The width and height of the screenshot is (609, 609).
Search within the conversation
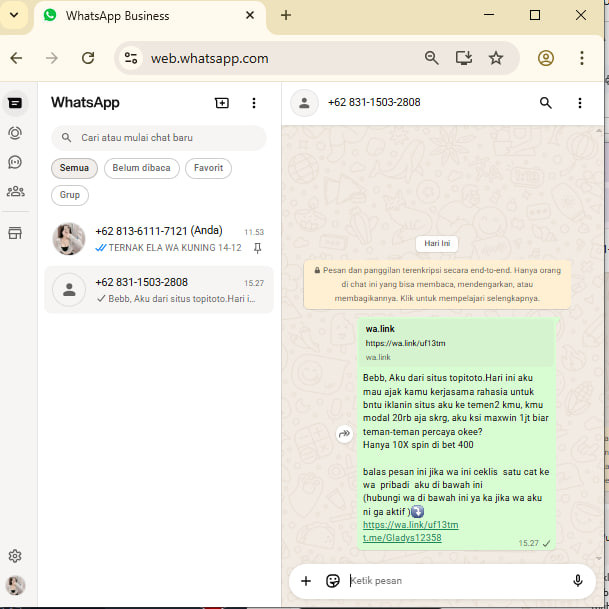(x=546, y=103)
